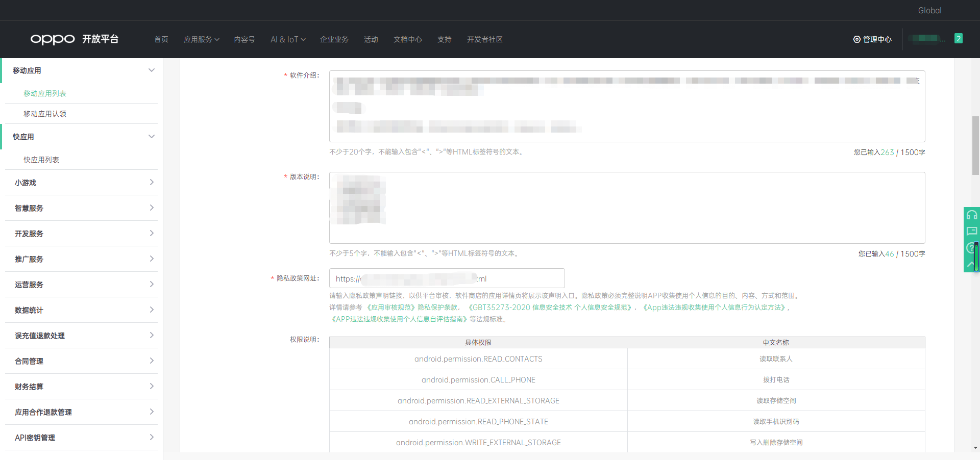
Task: Click the 读取存储空间 table cell
Action: 776,401
